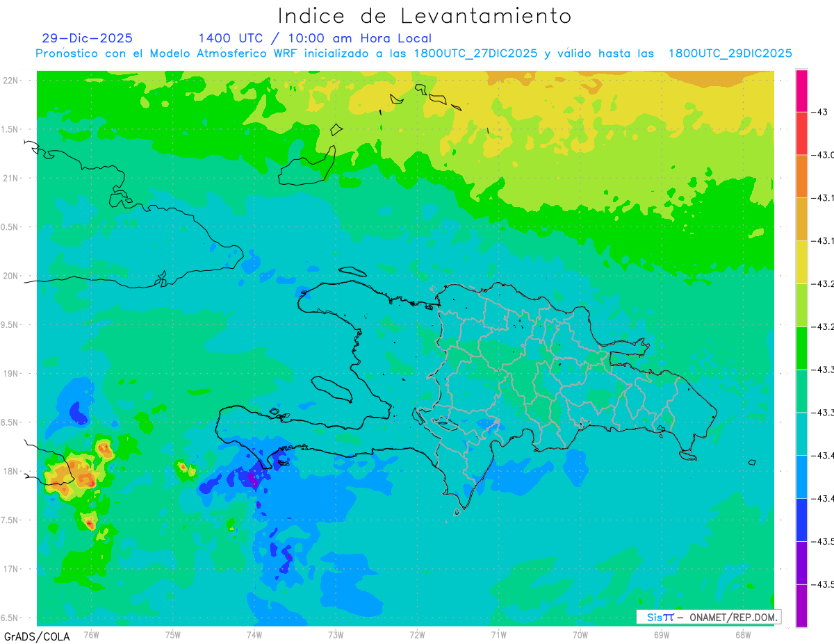Screen dimensions: 834x644
Task: Pick the violet segment of the color legend
Action: [x=801, y=562]
